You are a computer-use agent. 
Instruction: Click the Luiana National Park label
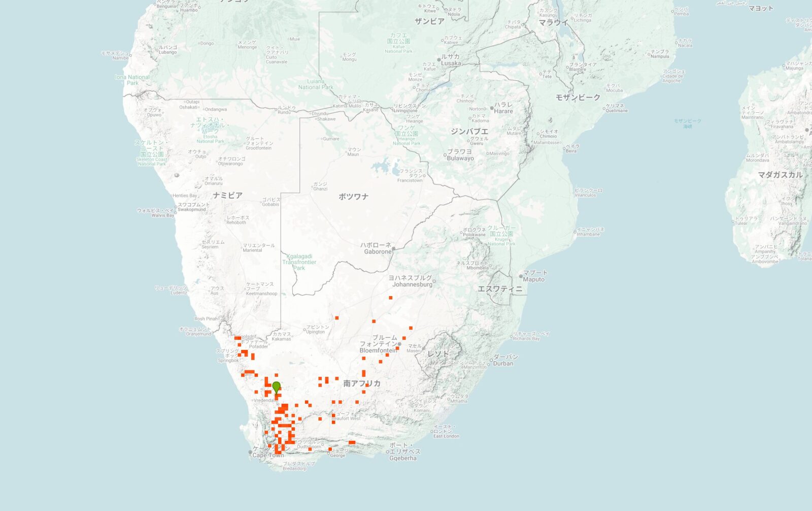coord(316,84)
